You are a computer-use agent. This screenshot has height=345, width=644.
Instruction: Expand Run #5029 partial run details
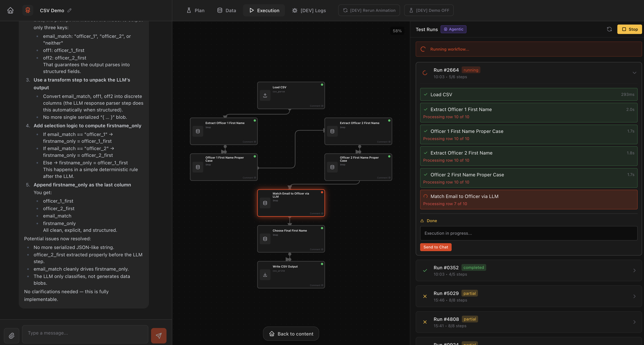tap(635, 296)
